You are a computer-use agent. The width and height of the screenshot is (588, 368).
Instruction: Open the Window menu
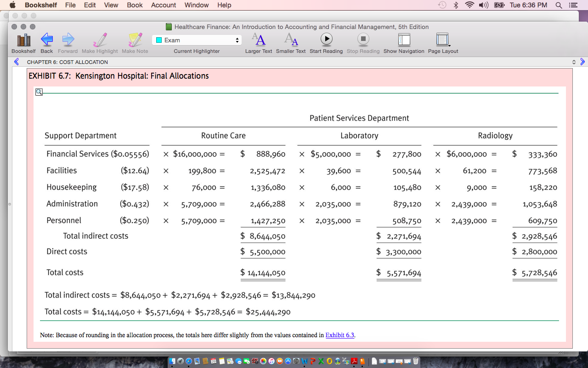coord(197,5)
